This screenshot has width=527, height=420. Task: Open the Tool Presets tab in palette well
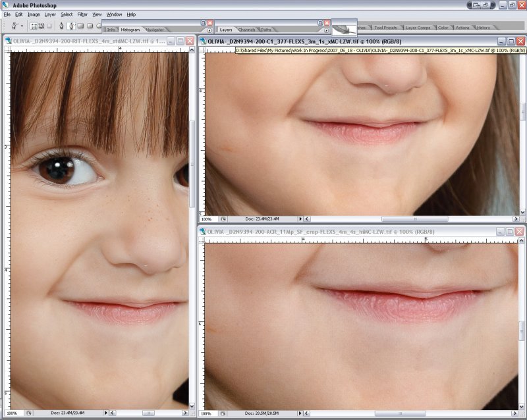[385, 28]
